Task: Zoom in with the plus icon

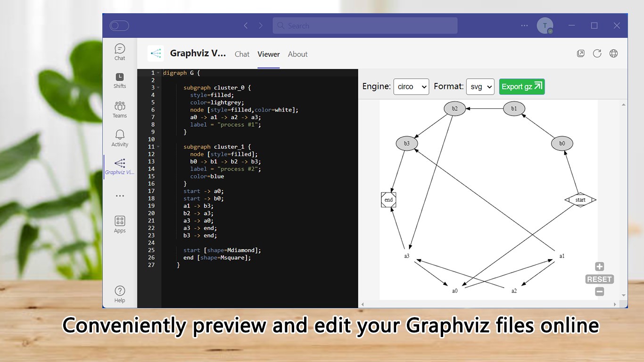Action: [599, 266]
